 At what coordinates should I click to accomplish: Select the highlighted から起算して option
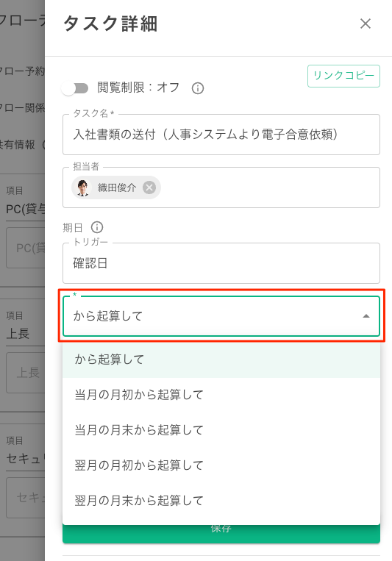click(x=221, y=360)
